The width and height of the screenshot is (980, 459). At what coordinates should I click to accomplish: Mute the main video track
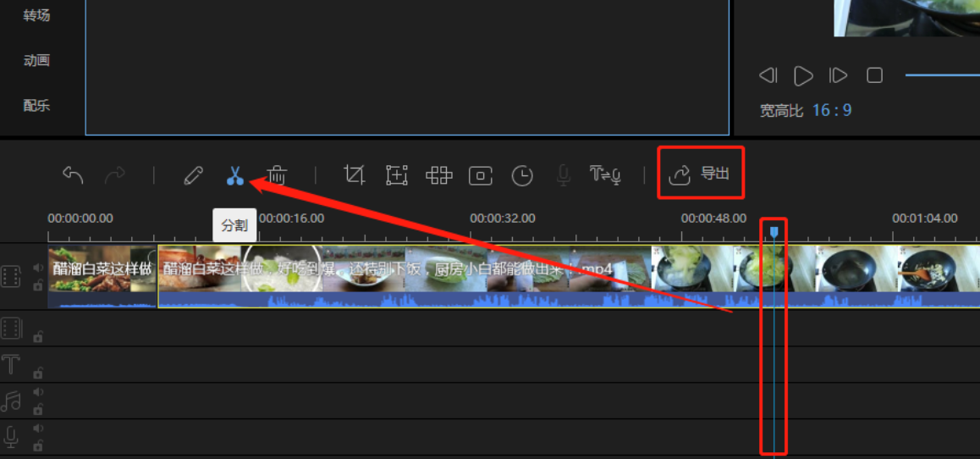click(x=38, y=268)
